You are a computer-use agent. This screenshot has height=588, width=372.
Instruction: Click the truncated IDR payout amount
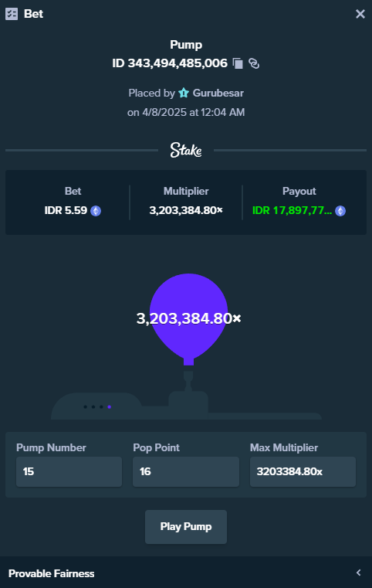(x=293, y=211)
